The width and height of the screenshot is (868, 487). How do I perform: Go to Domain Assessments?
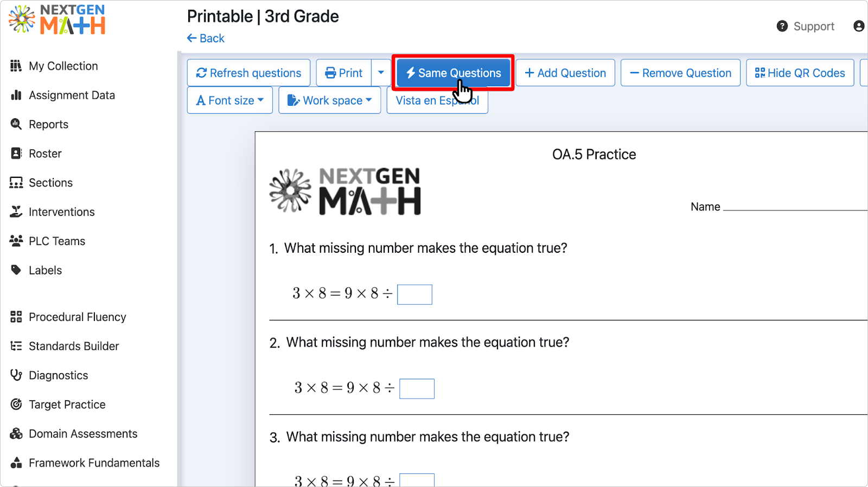pyautogui.click(x=83, y=434)
